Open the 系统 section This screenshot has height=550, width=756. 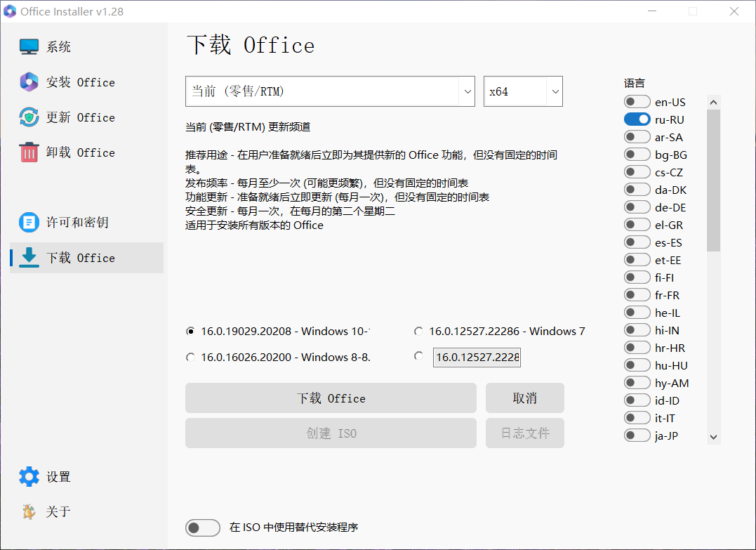click(x=58, y=47)
